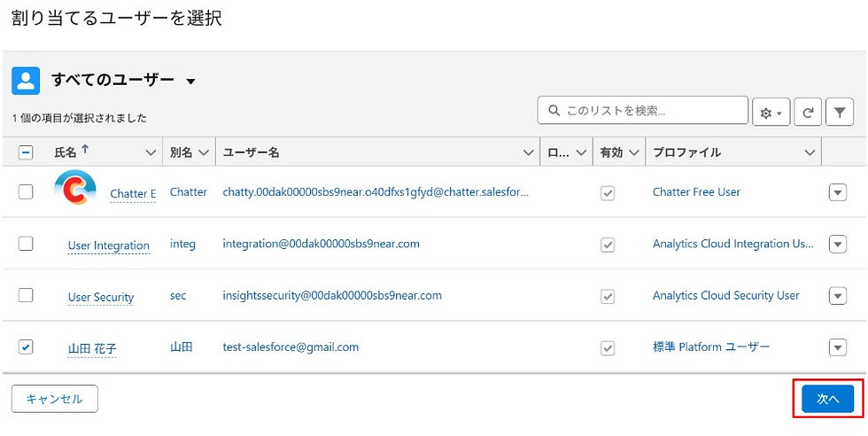Click the 山田 alias cell
Screen dimensions: 868x436
click(181, 347)
